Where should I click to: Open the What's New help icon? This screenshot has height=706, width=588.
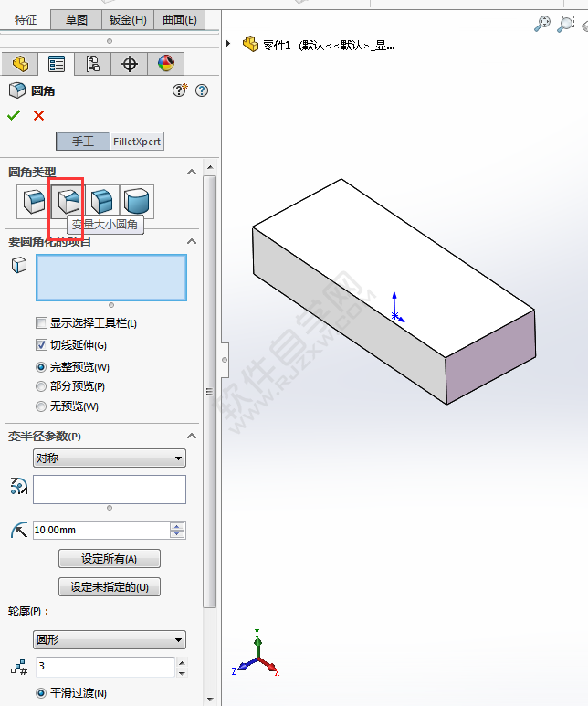(x=180, y=90)
